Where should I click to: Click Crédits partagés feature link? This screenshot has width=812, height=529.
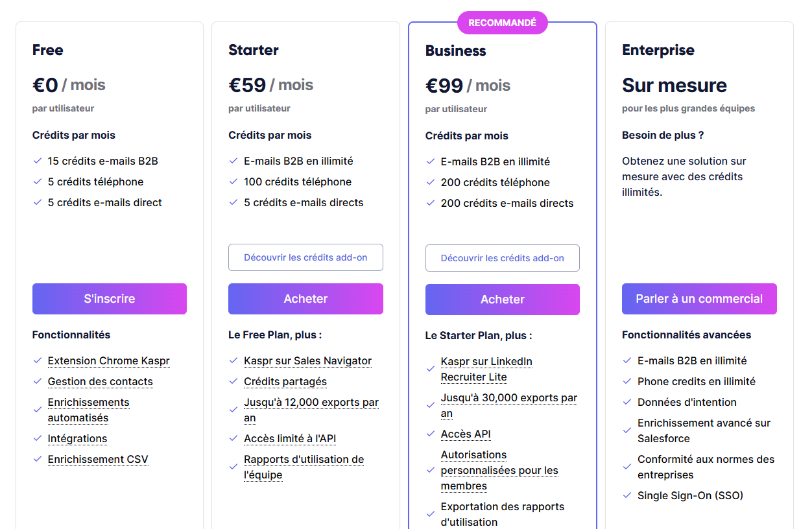285,382
